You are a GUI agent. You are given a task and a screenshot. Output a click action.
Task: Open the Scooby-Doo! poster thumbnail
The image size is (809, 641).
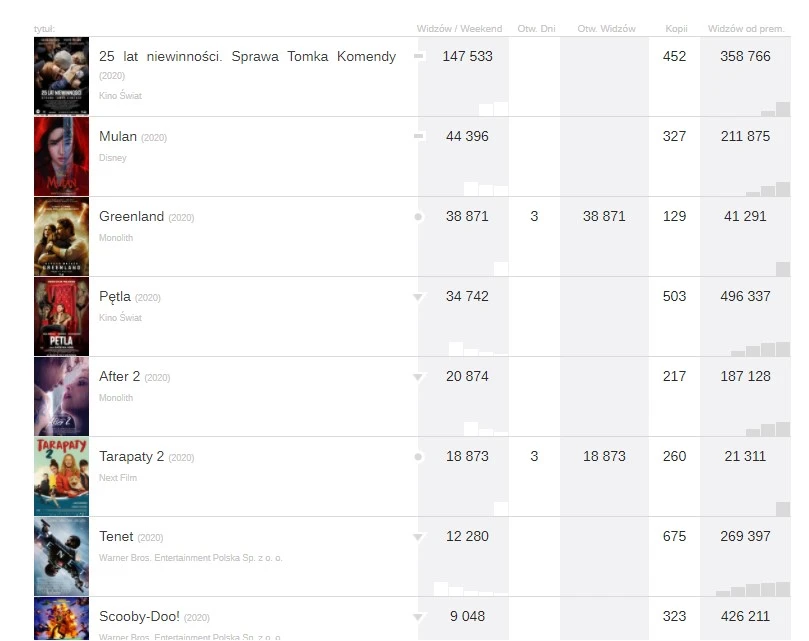click(x=61, y=619)
